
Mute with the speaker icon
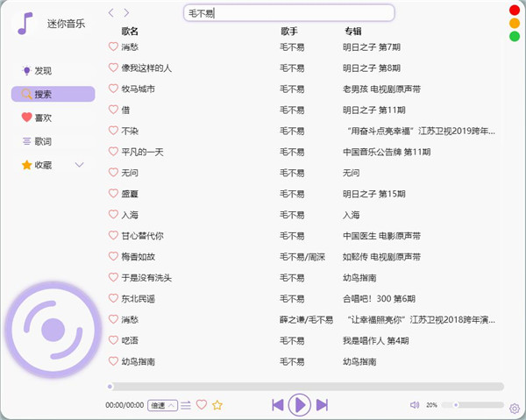pyautogui.click(x=415, y=405)
